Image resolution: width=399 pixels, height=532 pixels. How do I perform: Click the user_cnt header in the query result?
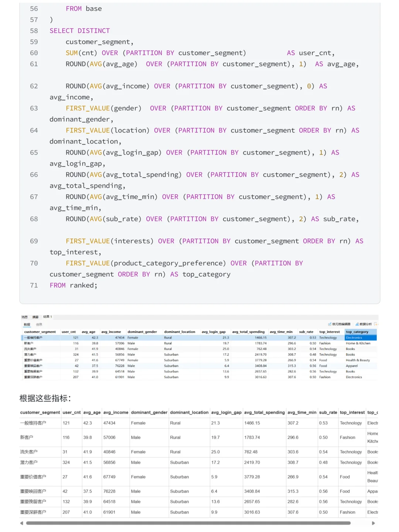69,332
